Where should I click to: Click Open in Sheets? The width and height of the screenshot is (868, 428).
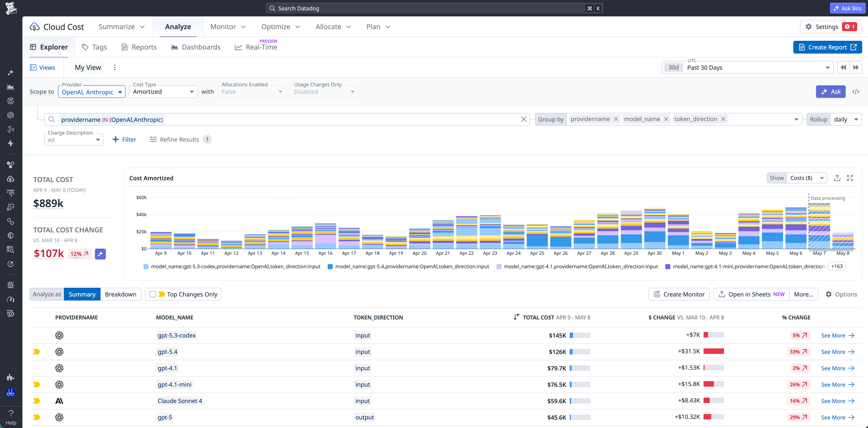(x=751, y=294)
